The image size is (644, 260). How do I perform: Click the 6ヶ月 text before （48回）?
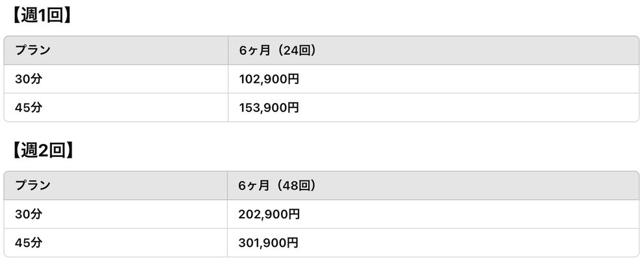[254, 186]
